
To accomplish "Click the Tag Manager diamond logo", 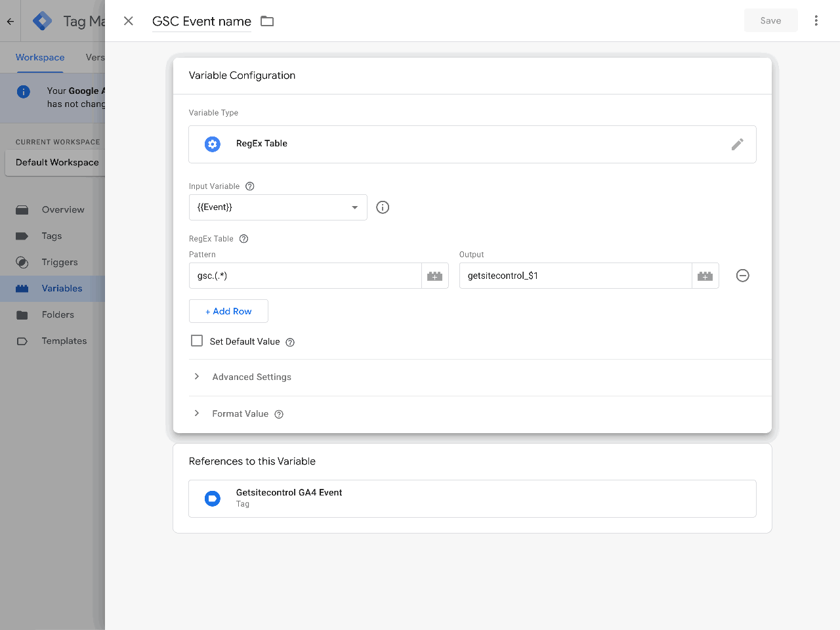I will pyautogui.click(x=41, y=20).
